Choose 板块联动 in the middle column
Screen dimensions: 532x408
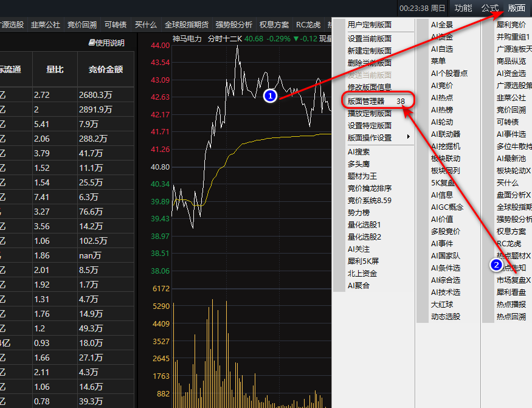446,158
